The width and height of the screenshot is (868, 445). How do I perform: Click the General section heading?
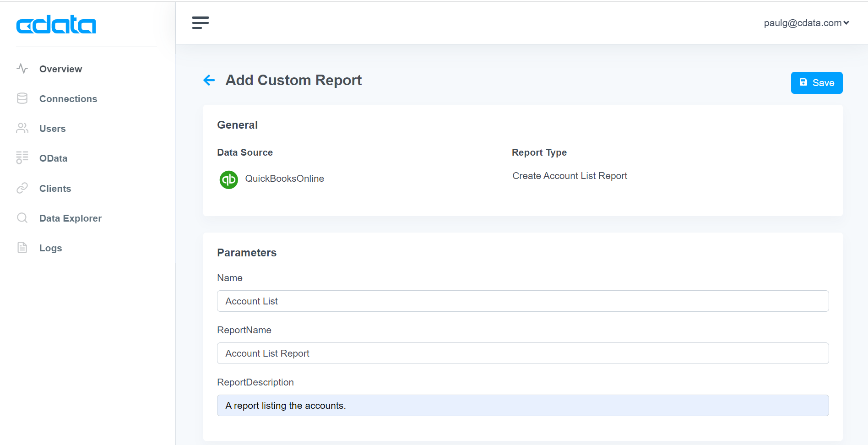tap(237, 125)
